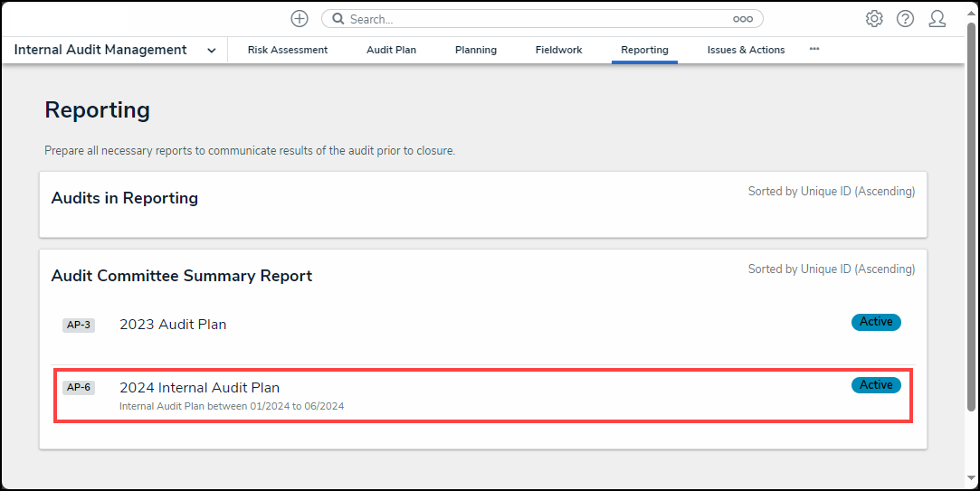Click the search options ellipsis icon
The image size is (980, 491).
pyautogui.click(x=743, y=19)
